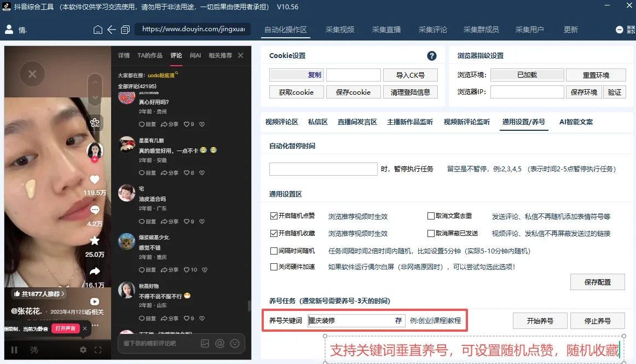Click the round minus icon in top bar

point(620,30)
